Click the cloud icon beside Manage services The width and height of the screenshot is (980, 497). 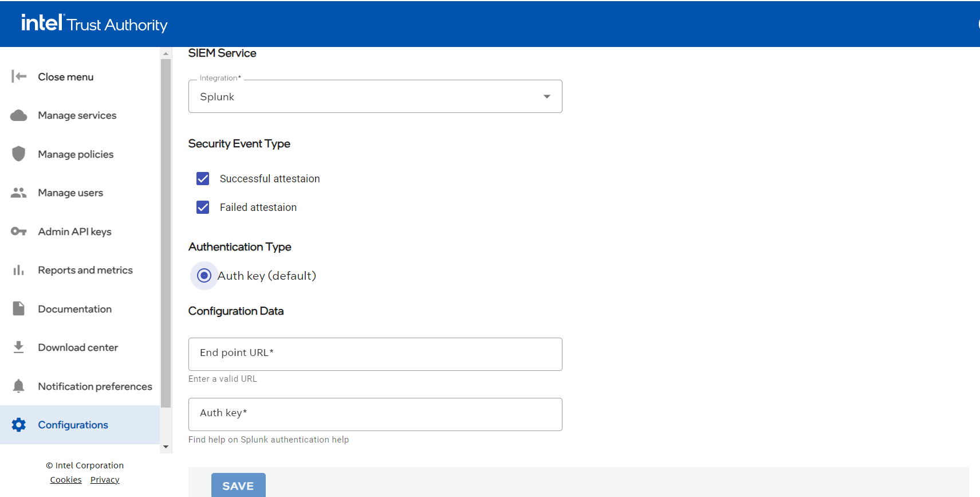coord(19,115)
